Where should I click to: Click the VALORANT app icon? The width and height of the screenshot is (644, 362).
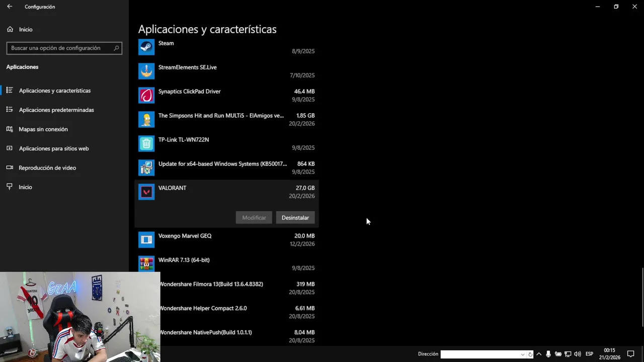(x=146, y=192)
